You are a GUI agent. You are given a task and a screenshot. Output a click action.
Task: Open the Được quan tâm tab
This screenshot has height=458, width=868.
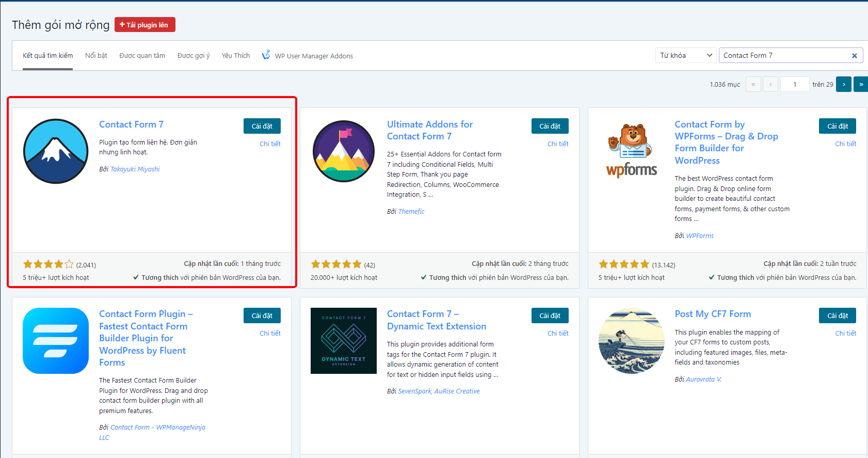(x=142, y=55)
